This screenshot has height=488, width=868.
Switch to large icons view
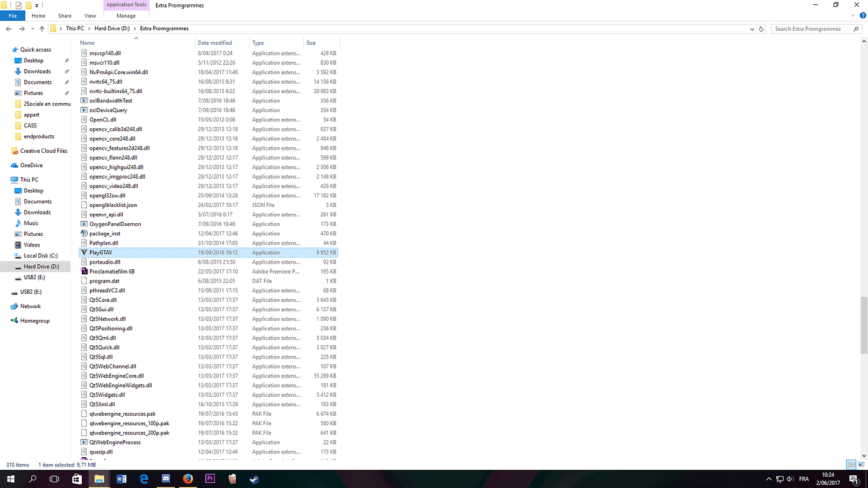click(860, 465)
